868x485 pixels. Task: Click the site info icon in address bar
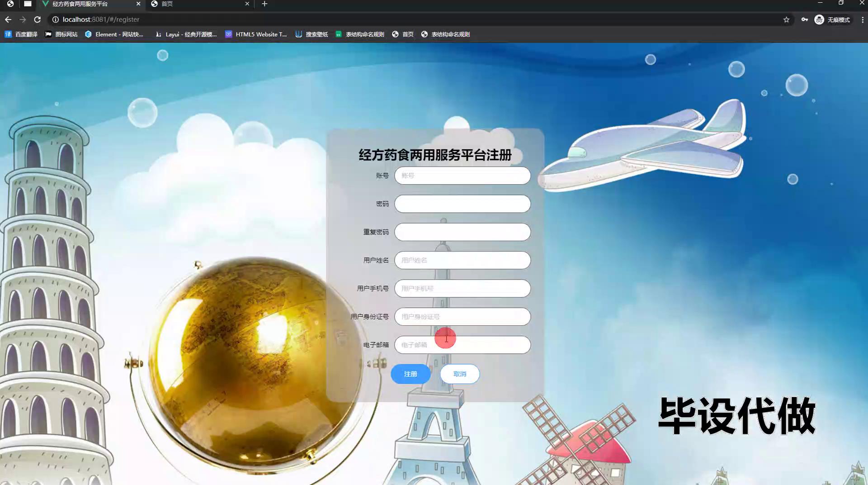55,19
